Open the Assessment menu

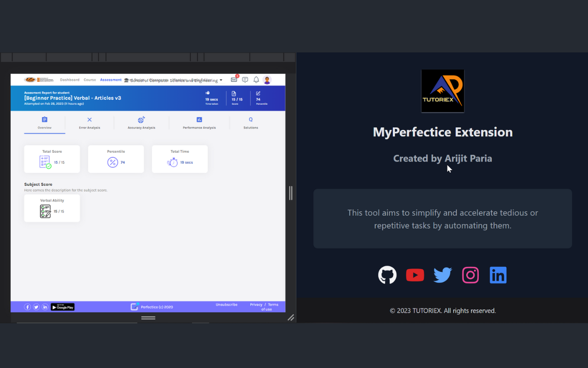point(111,79)
